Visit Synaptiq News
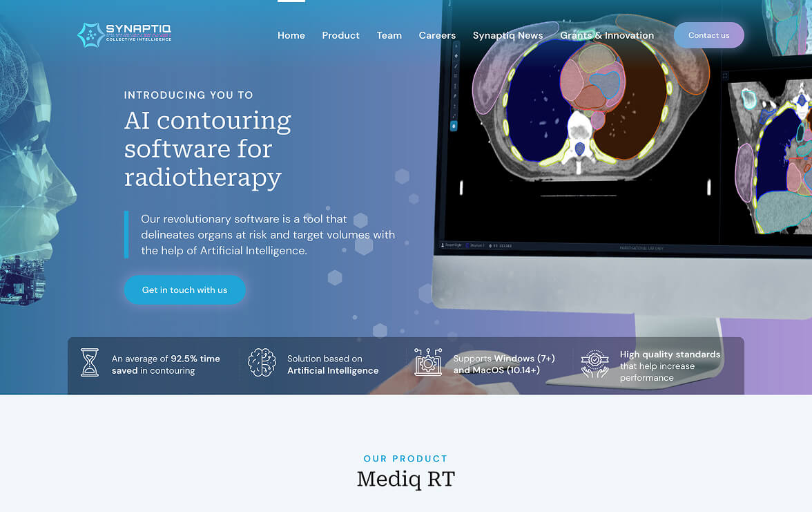812x512 pixels. (507, 35)
